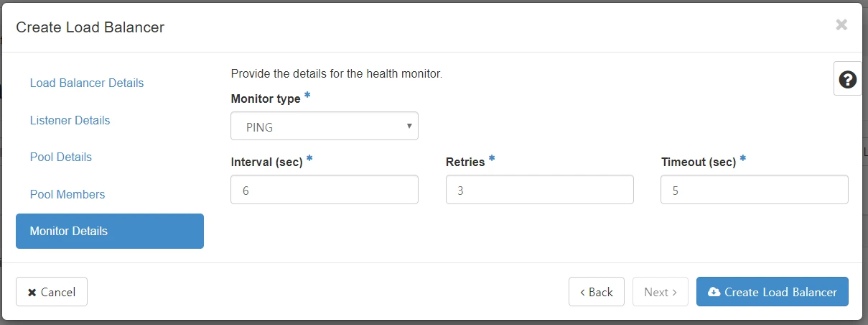This screenshot has height=325, width=868.
Task: Submit with Create Load Balancer button
Action: 772,292
